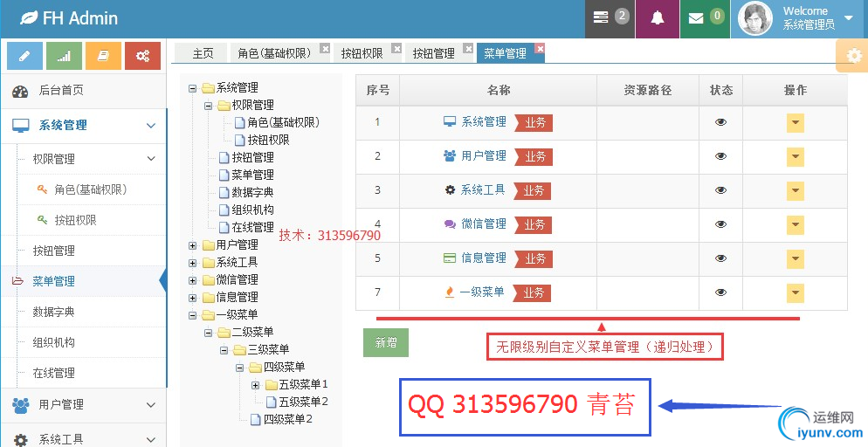Close the 菜单管理 tab
The image size is (868, 447).
click(x=541, y=49)
